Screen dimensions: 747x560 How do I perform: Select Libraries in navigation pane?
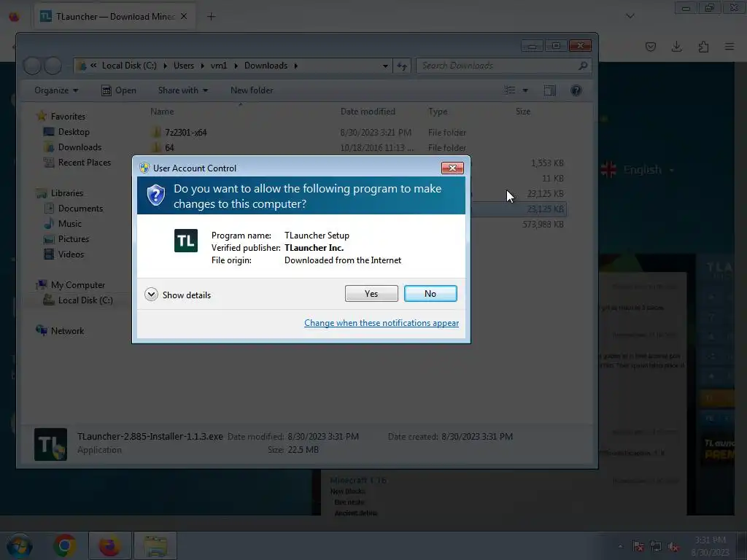[66, 192]
